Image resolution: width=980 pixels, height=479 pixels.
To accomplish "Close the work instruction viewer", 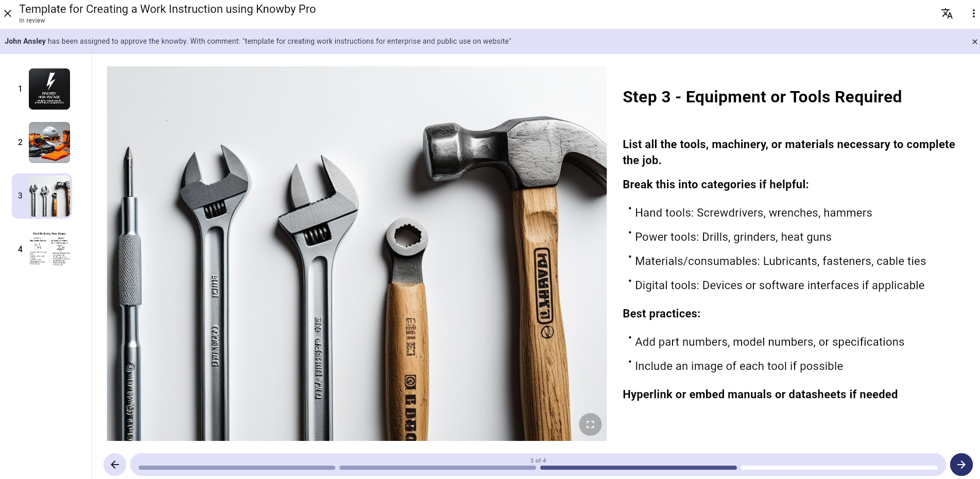I will tap(8, 13).
